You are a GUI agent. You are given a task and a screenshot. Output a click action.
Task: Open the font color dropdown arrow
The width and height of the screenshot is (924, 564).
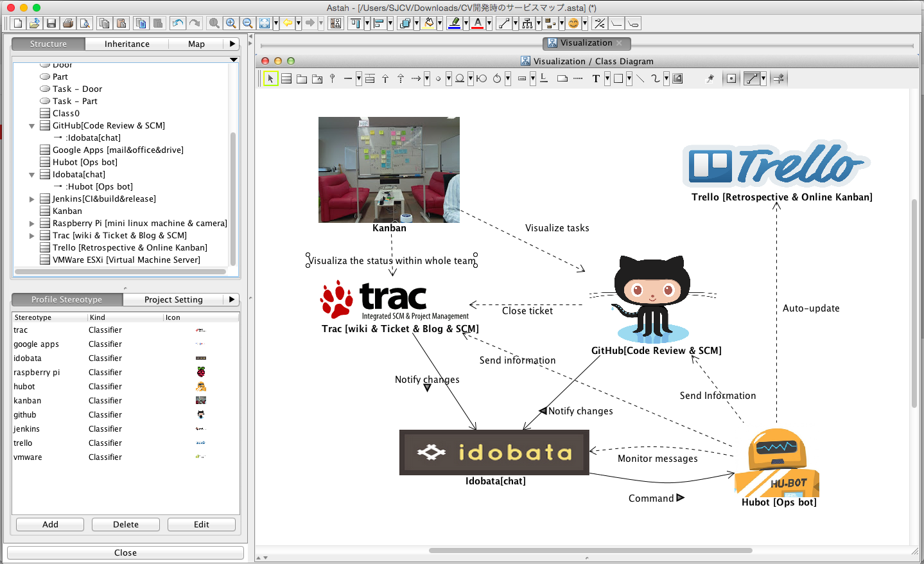tap(489, 23)
